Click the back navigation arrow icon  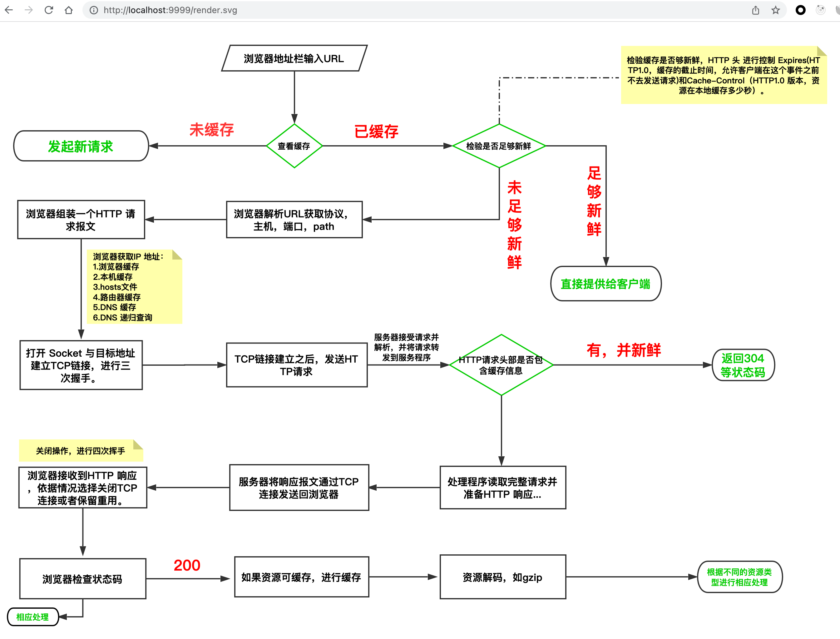click(9, 9)
